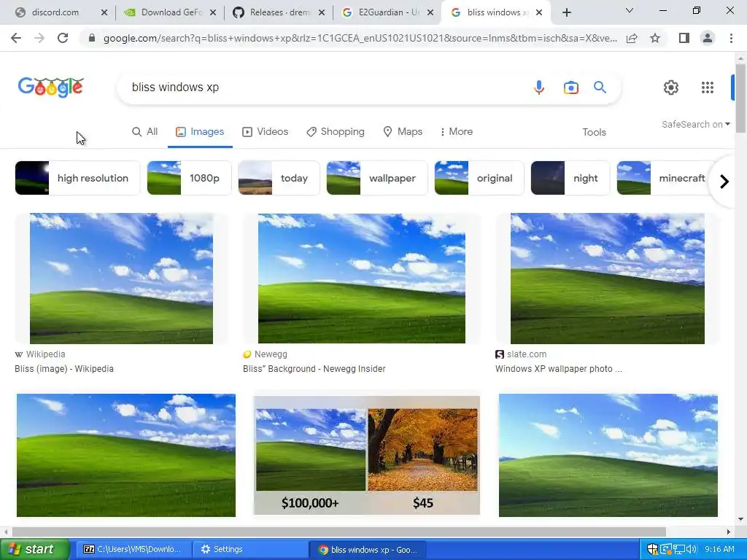
Task: Open the $100,000+ versus $45 comparison image
Action: pos(366,455)
